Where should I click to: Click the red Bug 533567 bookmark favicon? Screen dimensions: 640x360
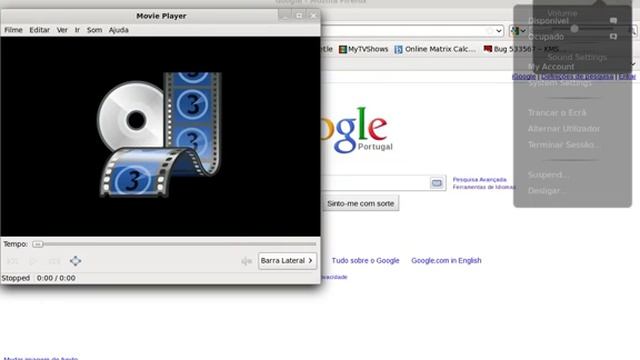pyautogui.click(x=488, y=49)
